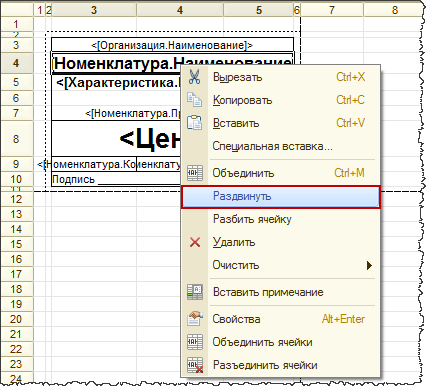Click the highlighted Раздвинуть menu item
This screenshot has height=389, width=426.
(x=280, y=197)
